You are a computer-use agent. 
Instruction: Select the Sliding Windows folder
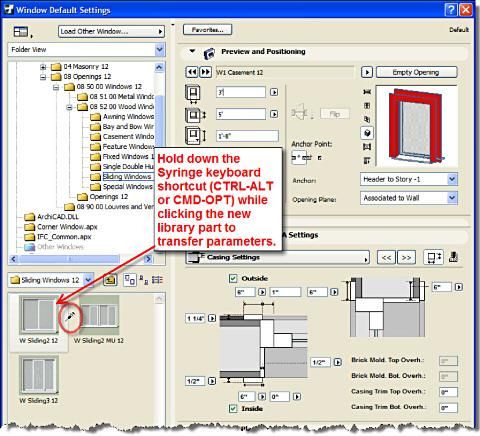click(121, 177)
